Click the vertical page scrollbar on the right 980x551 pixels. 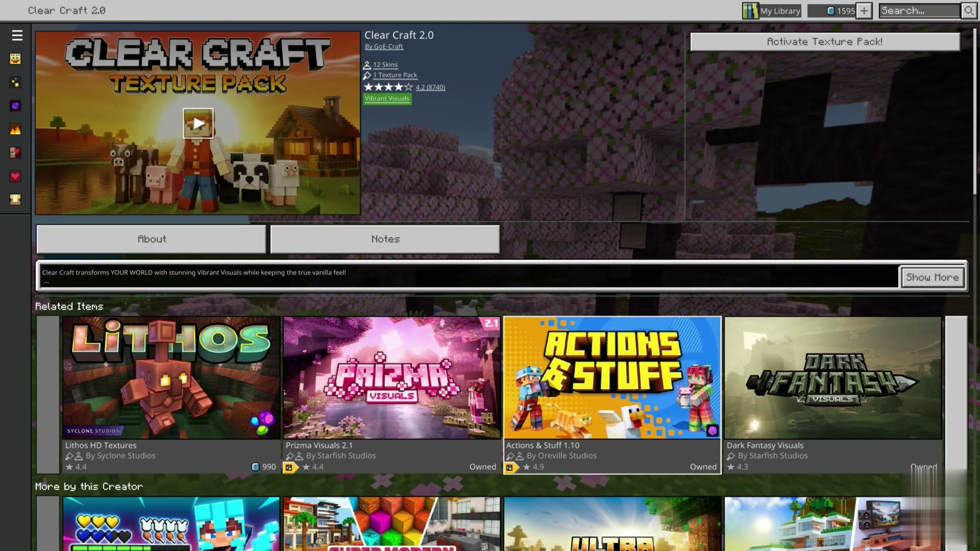pos(975,111)
